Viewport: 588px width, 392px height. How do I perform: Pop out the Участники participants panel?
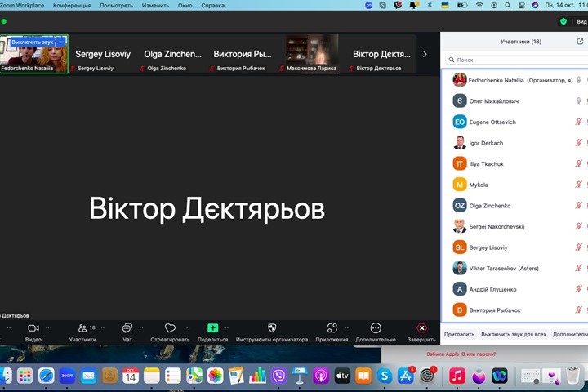[x=580, y=42]
